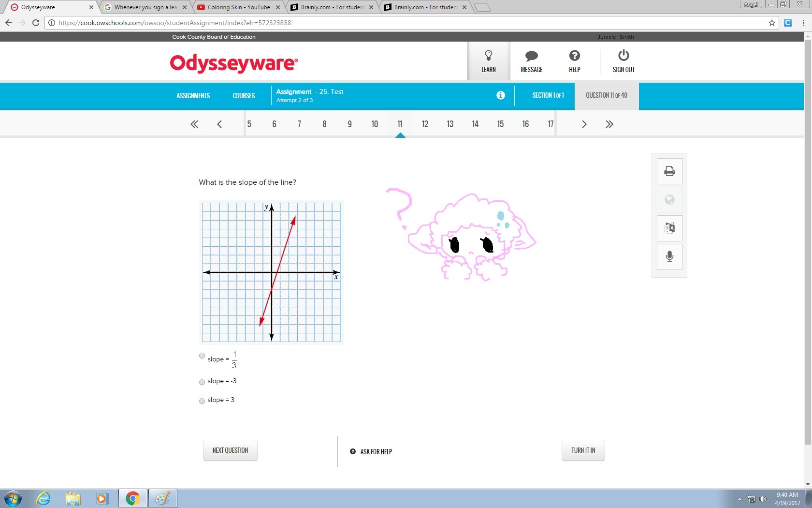Open the Assignments menu item
The image size is (812, 508).
pyautogui.click(x=193, y=96)
